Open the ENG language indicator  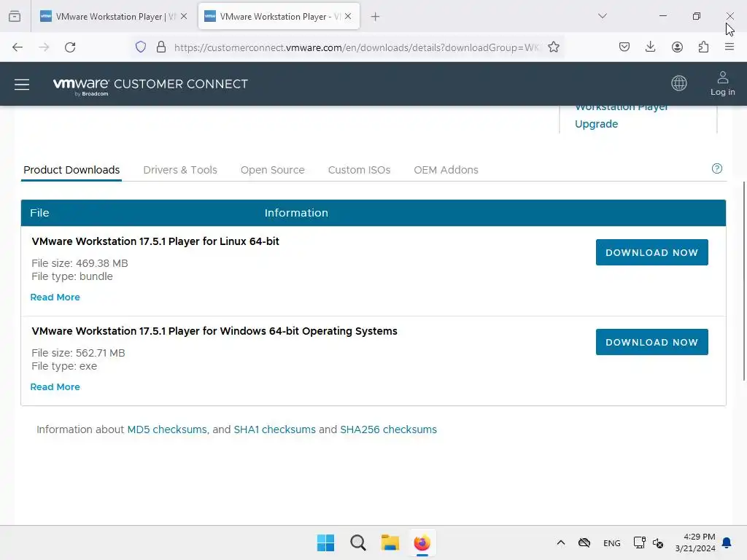(612, 543)
